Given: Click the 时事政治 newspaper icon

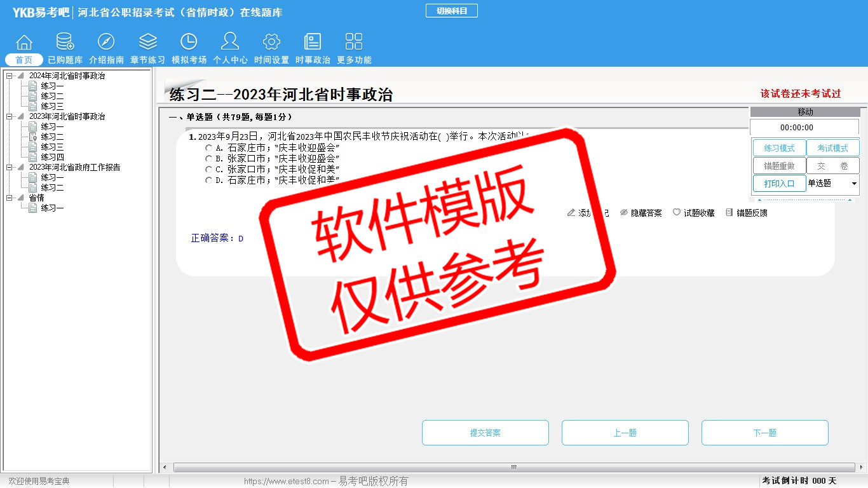Looking at the screenshot, I should tap(313, 42).
